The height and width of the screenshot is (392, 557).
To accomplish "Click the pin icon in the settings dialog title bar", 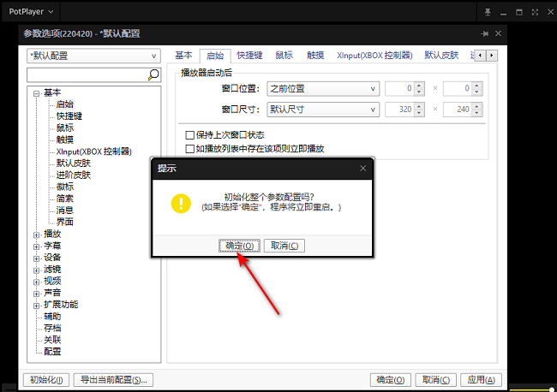I will [x=486, y=33].
